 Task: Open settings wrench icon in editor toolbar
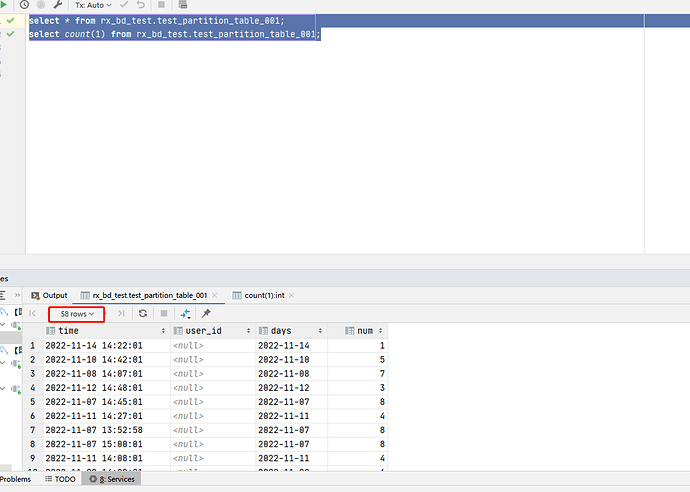pyautogui.click(x=58, y=5)
